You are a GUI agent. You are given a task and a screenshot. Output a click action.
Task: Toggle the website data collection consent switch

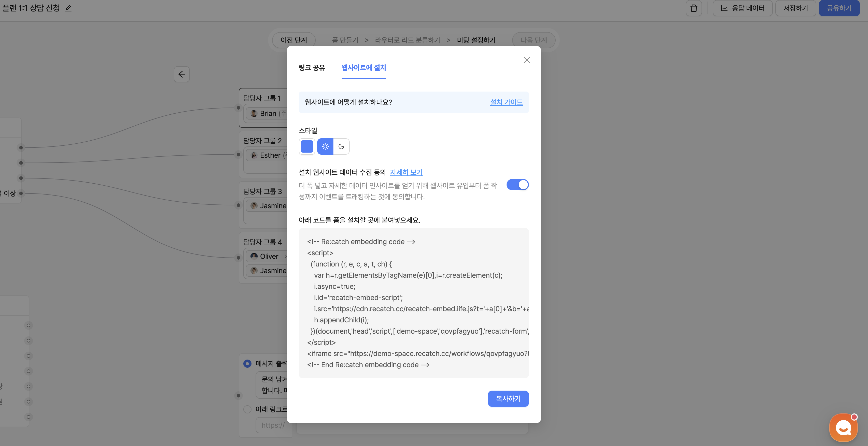pyautogui.click(x=517, y=185)
